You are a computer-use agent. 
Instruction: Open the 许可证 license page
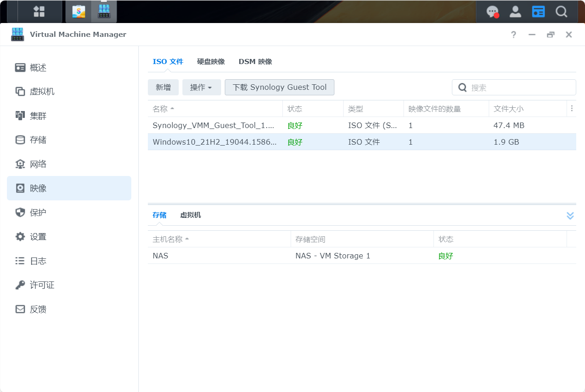pyautogui.click(x=42, y=285)
